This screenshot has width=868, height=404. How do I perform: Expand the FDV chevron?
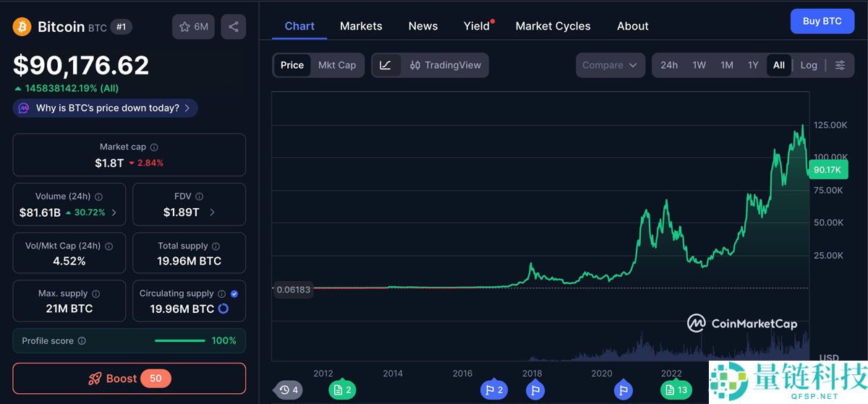212,212
